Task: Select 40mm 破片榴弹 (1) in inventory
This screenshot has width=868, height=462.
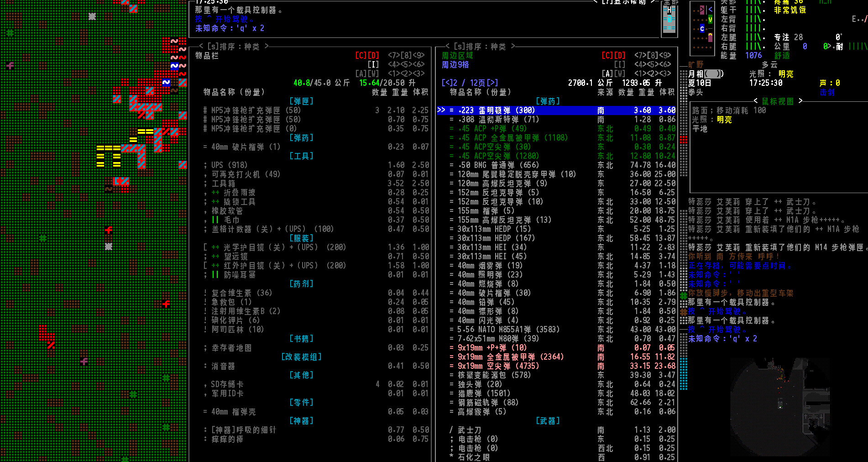Action: 315,147
